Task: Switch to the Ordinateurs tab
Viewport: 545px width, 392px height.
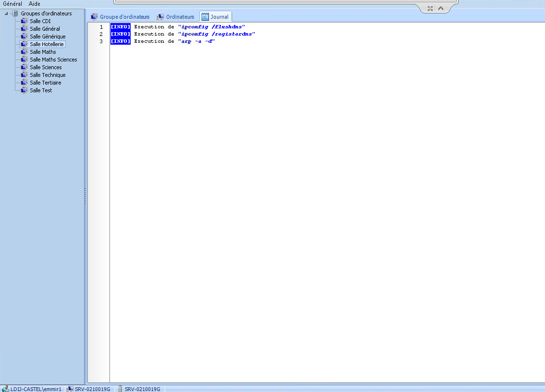Action: coord(176,17)
